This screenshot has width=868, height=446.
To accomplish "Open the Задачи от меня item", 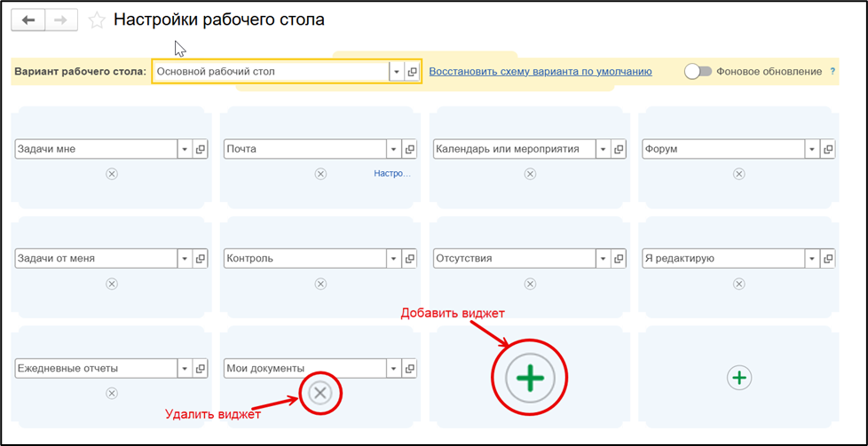I will tap(200, 258).
